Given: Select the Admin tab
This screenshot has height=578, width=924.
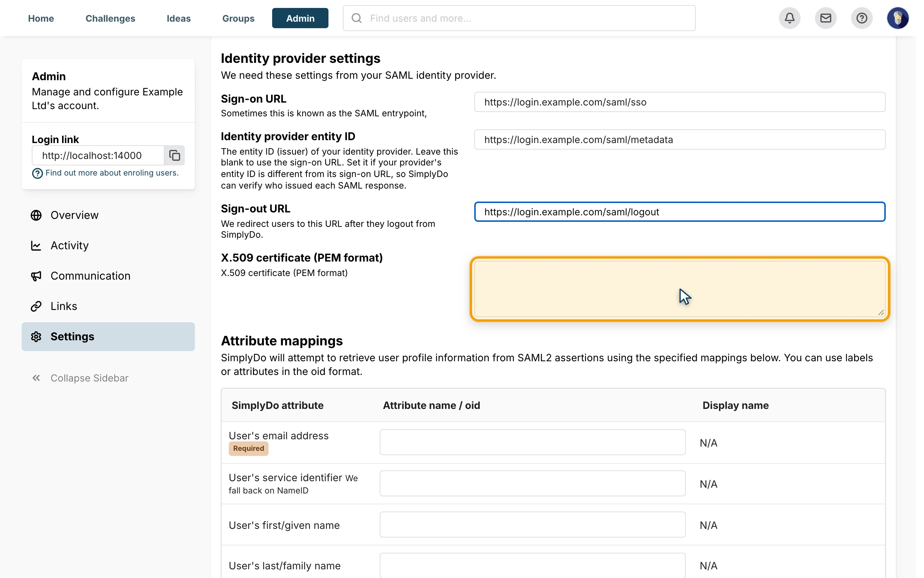Looking at the screenshot, I should pyautogui.click(x=300, y=18).
